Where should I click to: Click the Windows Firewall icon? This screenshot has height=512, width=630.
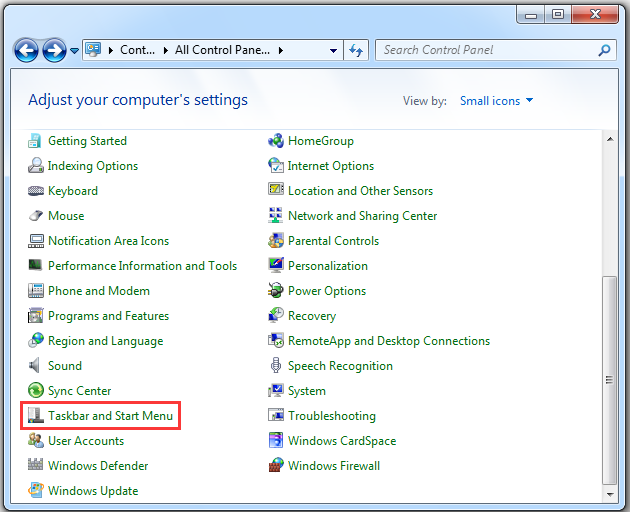(x=276, y=466)
